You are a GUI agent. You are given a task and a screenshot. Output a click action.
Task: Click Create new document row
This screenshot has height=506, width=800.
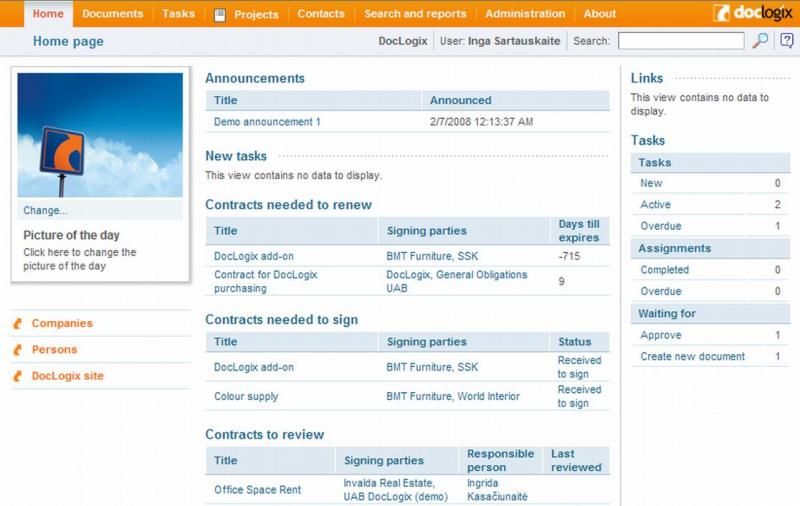point(710,357)
